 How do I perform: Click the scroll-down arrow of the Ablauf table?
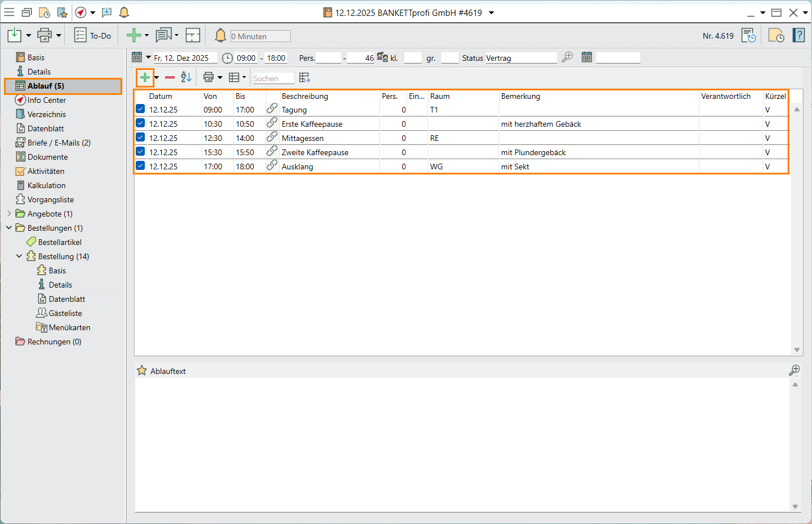797,350
